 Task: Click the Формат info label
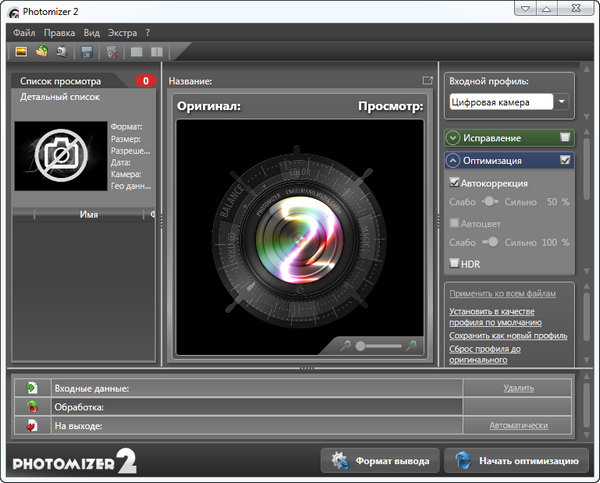tap(126, 127)
